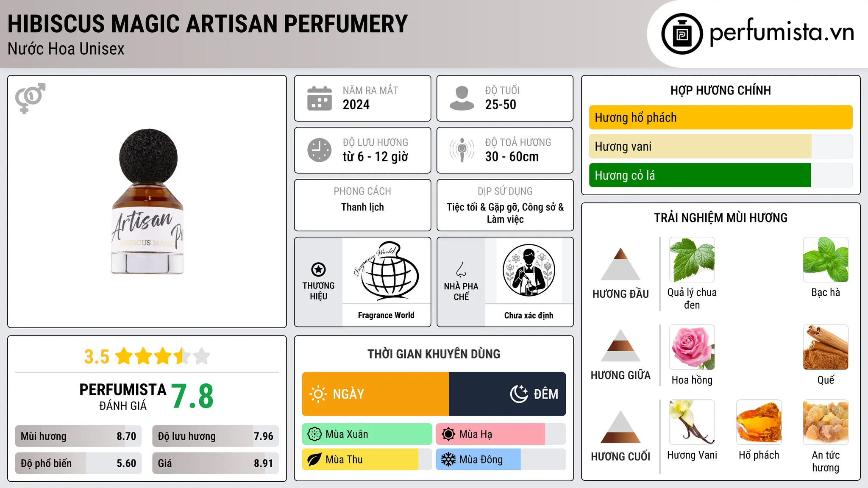The height and width of the screenshot is (488, 868).
Task: Click the Fragrance World globe logo
Action: pos(387,270)
